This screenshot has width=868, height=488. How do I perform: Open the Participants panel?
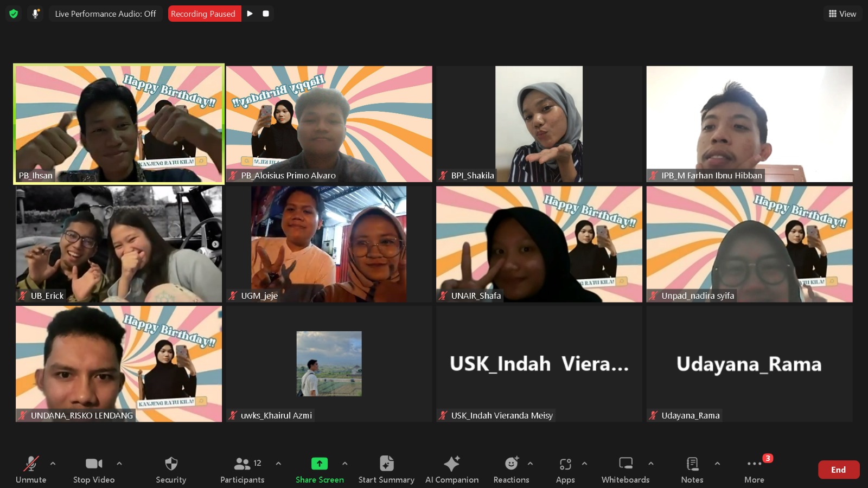pyautogui.click(x=242, y=470)
